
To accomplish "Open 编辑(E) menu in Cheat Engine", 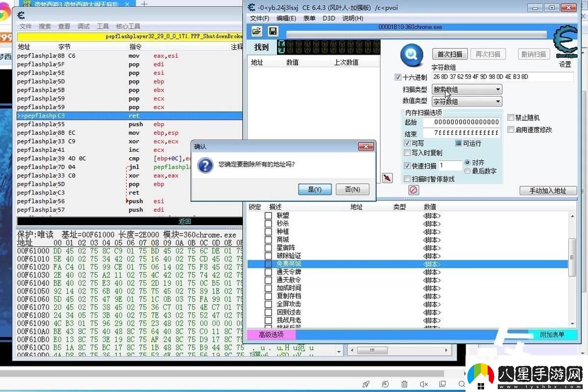I will click(286, 18).
